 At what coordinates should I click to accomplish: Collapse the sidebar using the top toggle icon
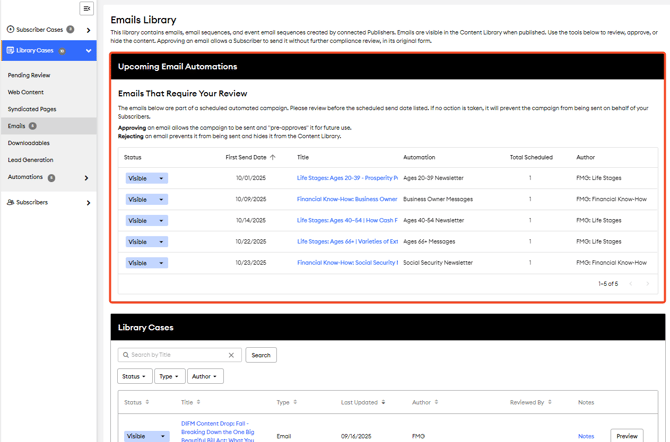[x=87, y=9]
